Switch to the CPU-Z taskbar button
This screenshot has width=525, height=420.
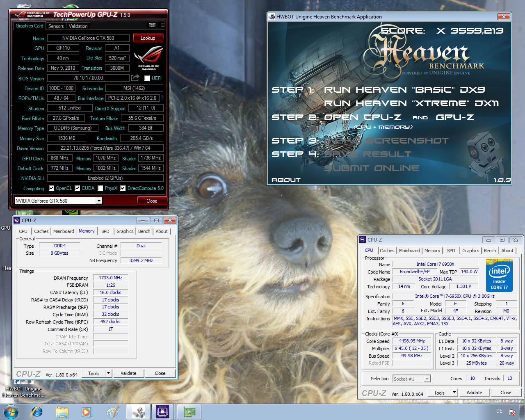click(x=163, y=411)
